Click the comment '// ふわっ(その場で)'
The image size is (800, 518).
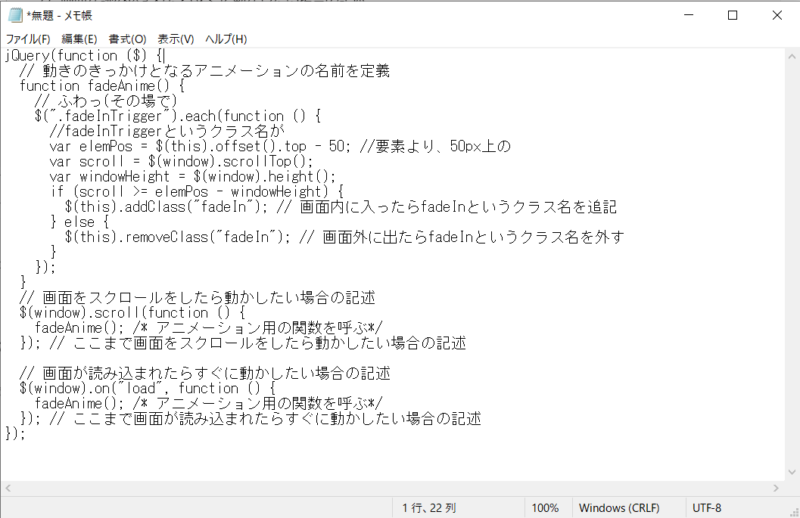[106, 101]
